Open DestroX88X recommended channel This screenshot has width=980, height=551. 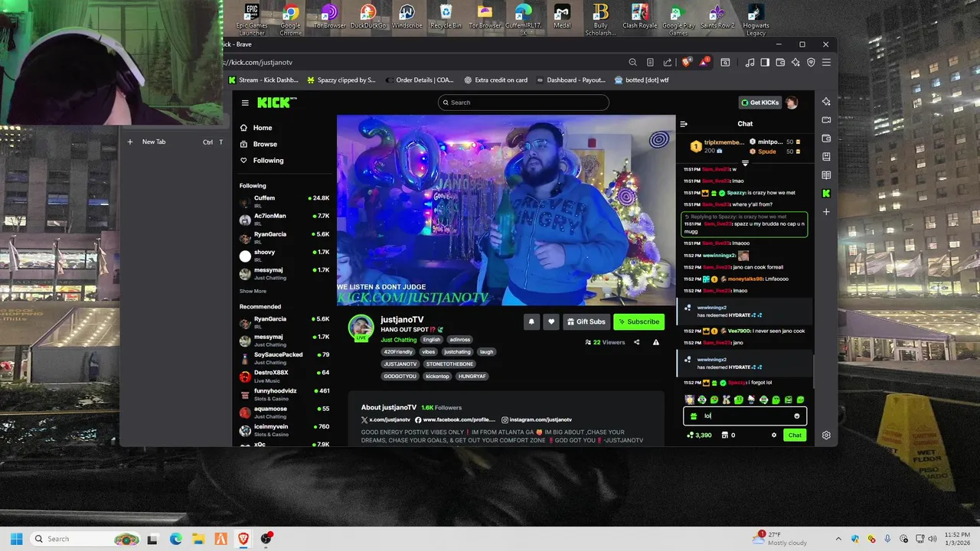[x=285, y=376]
